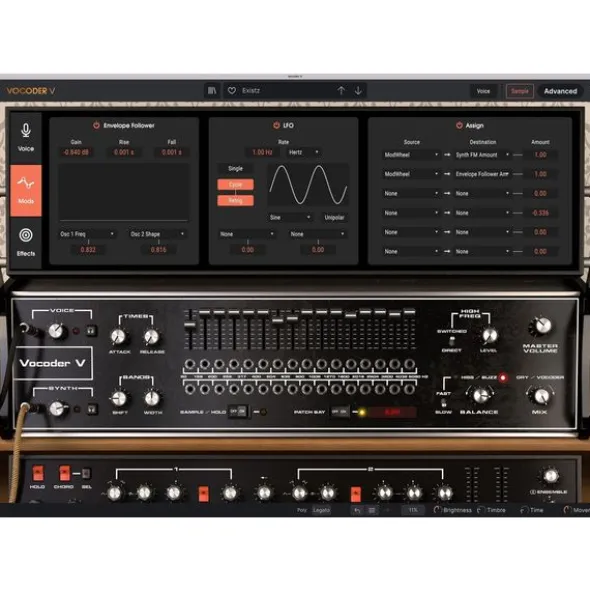Image resolution: width=590 pixels, height=591 pixels.
Task: Click the Osc 2 Shape amount 0.816
Action: click(158, 250)
